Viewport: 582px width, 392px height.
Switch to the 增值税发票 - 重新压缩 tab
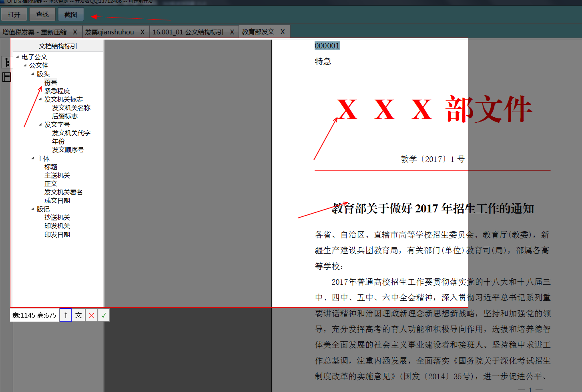tap(34, 32)
